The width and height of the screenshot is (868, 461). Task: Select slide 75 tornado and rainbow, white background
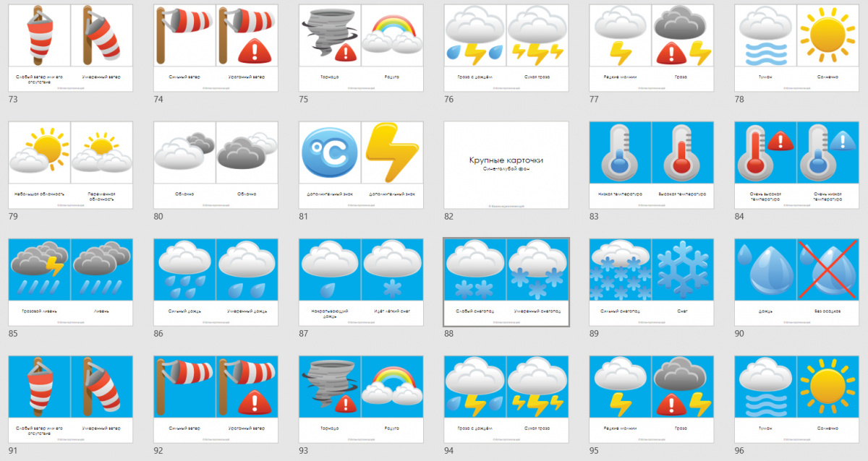361,48
